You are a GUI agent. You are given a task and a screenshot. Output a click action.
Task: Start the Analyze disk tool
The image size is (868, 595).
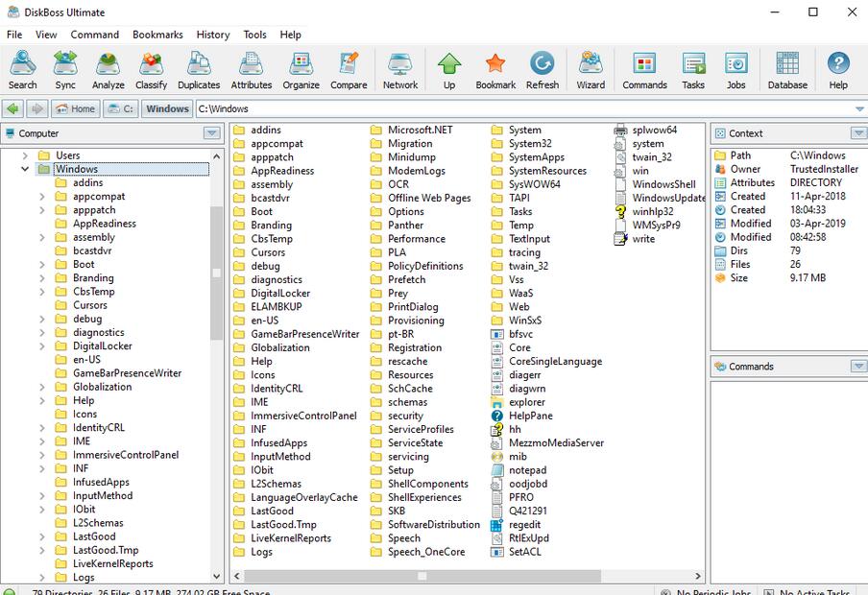[108, 70]
